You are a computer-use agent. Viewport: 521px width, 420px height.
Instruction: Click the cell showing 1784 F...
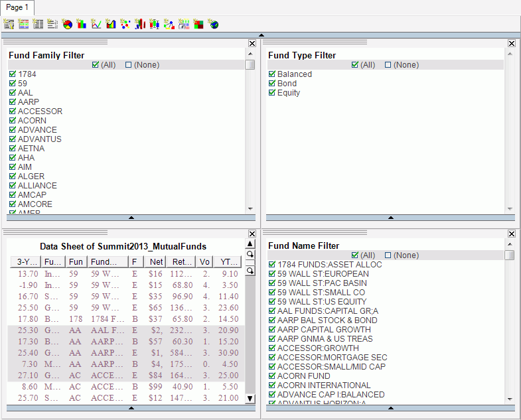click(108, 319)
